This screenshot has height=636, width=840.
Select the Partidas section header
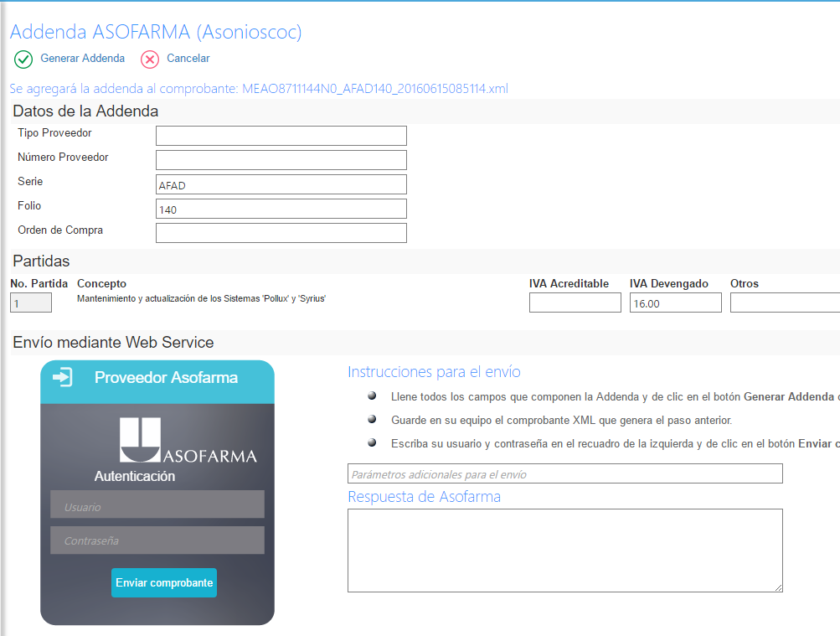click(x=40, y=261)
